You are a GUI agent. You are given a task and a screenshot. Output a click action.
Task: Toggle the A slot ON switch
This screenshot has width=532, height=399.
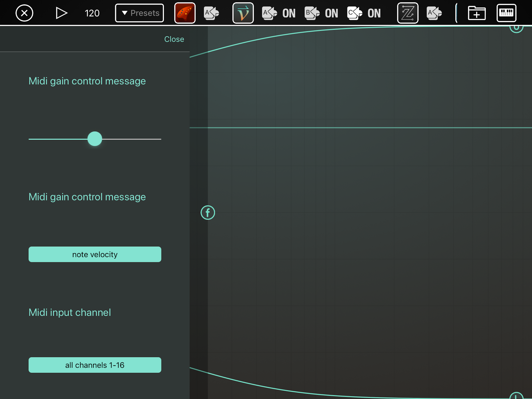289,13
